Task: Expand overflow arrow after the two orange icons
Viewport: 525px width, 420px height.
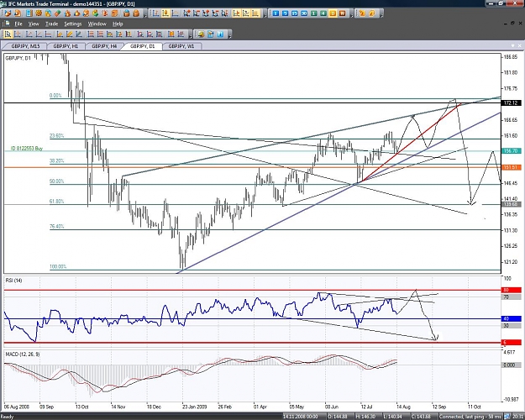Action: click(x=381, y=15)
